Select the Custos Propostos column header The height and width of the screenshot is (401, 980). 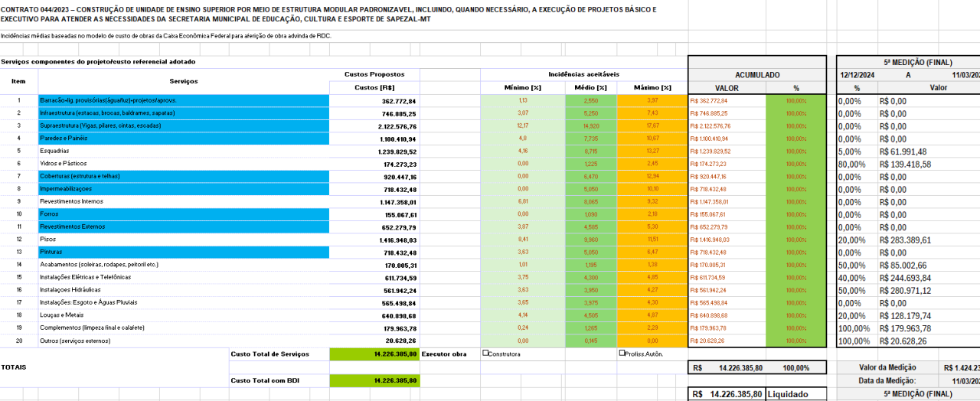point(374,74)
